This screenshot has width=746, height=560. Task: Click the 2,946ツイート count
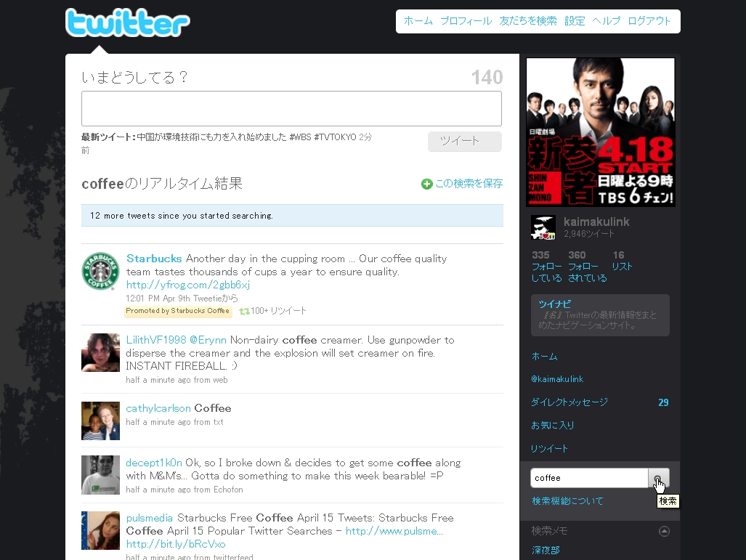click(588, 234)
